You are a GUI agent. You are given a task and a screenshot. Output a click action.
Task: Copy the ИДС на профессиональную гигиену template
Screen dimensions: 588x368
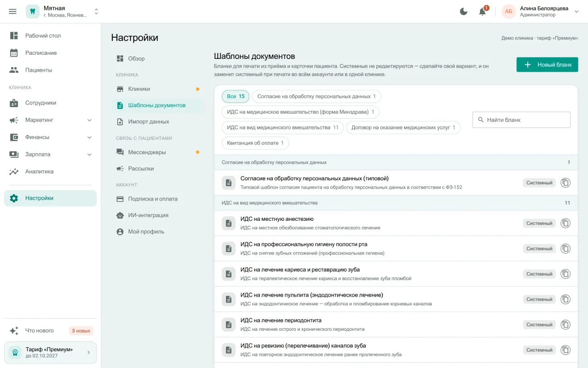click(x=565, y=248)
